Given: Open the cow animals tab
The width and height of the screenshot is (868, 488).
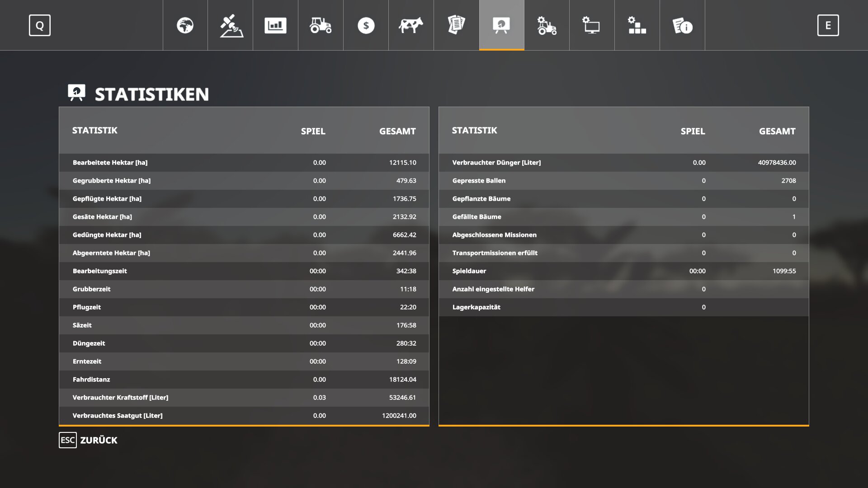Looking at the screenshot, I should tap(411, 25).
